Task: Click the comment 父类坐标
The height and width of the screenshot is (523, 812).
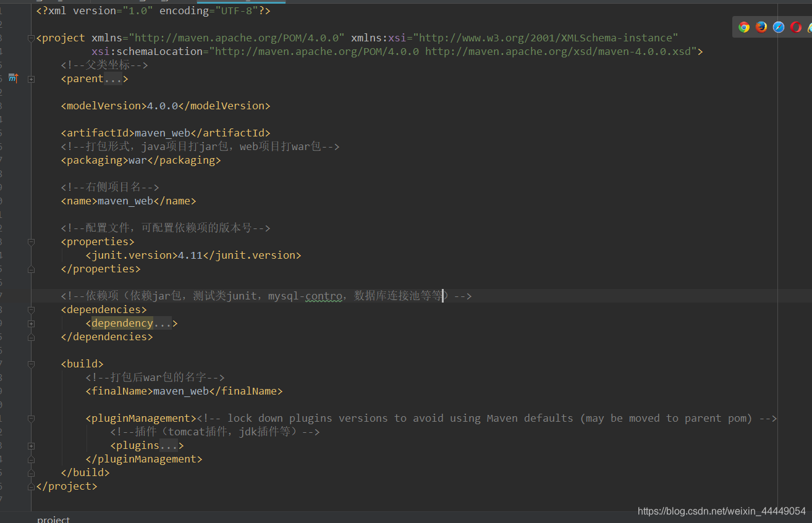Action: pyautogui.click(x=104, y=65)
